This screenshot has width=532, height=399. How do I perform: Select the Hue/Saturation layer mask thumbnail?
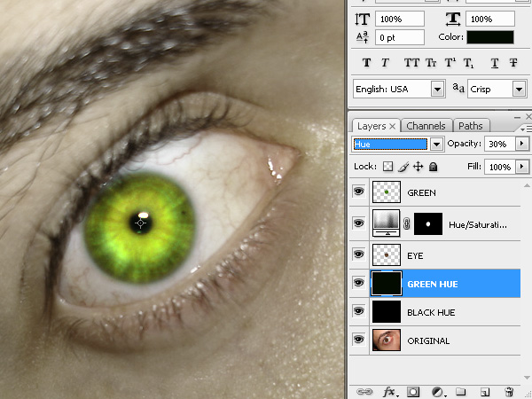(x=428, y=224)
